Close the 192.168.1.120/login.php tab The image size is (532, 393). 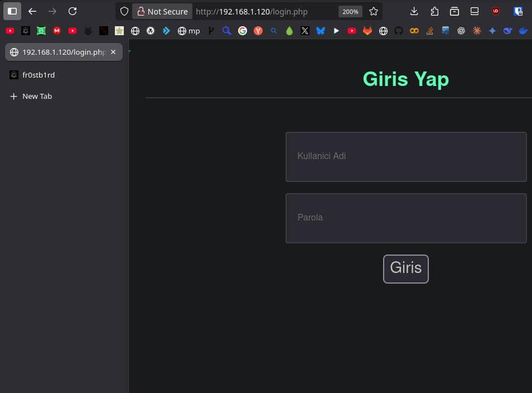(113, 52)
